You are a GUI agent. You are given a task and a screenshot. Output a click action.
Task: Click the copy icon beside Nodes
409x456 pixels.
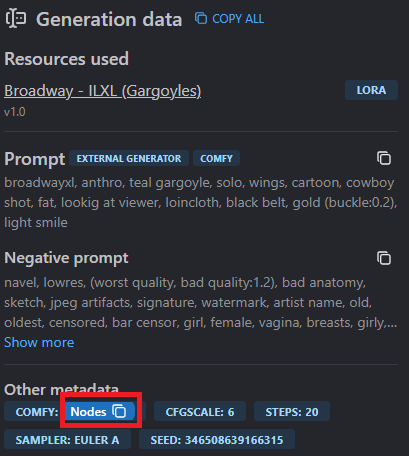119,411
